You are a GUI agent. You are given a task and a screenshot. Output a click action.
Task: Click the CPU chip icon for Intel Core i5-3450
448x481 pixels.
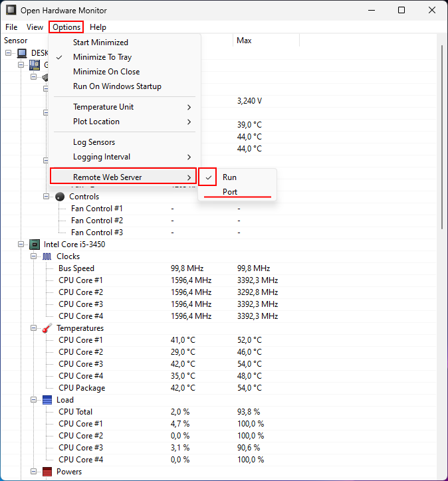35,244
